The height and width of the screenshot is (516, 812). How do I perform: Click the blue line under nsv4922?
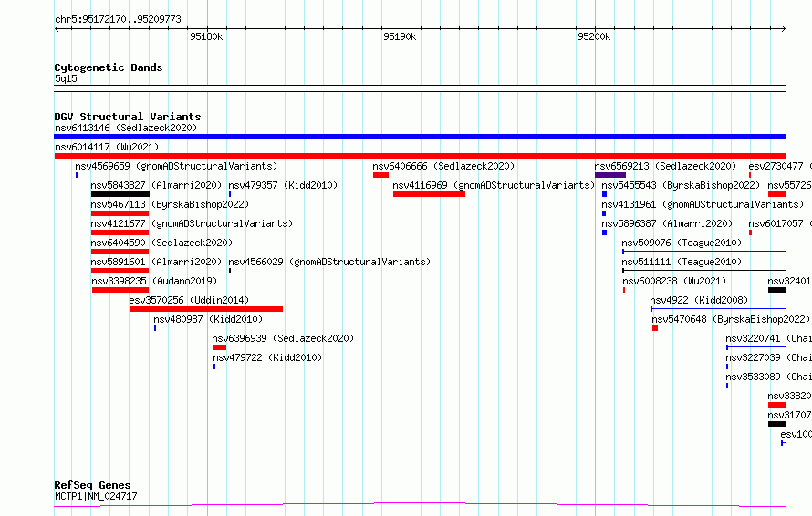pos(718,309)
